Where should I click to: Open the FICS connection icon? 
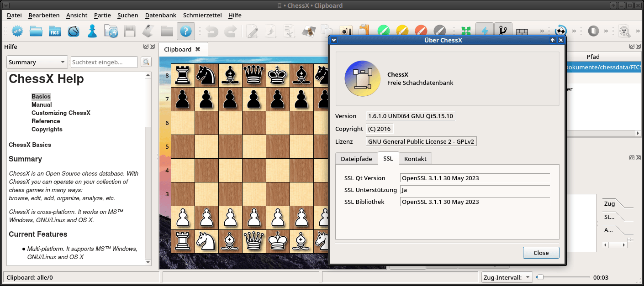tap(55, 31)
